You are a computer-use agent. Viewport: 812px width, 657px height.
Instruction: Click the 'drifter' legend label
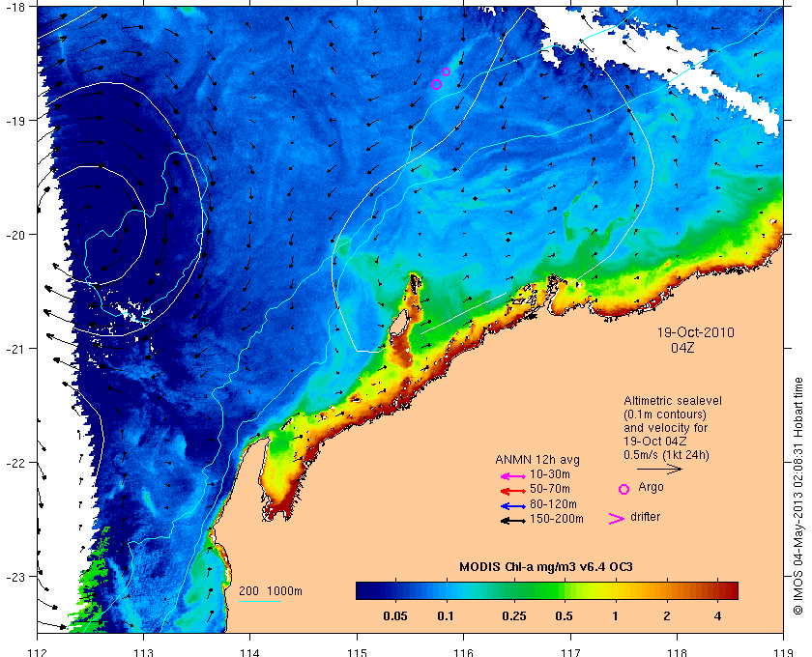tap(646, 517)
